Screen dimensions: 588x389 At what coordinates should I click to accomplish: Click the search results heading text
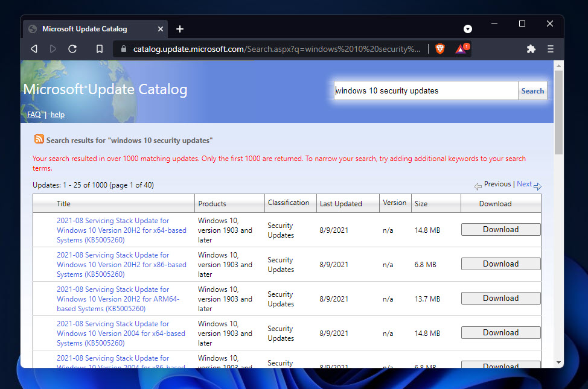tap(129, 141)
